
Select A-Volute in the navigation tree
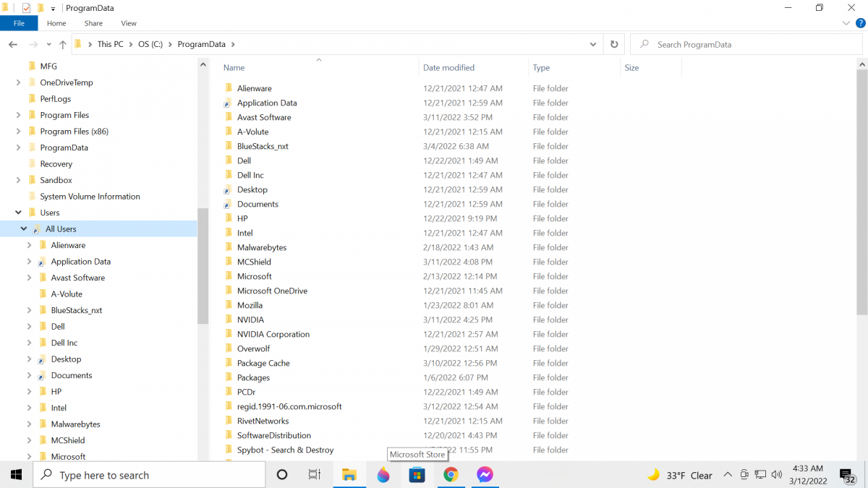click(x=67, y=294)
